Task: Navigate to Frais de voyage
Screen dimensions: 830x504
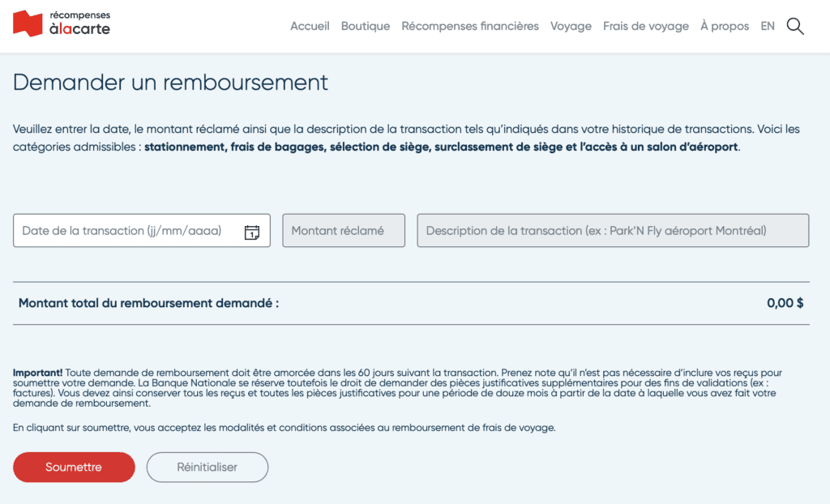Action: (x=645, y=26)
